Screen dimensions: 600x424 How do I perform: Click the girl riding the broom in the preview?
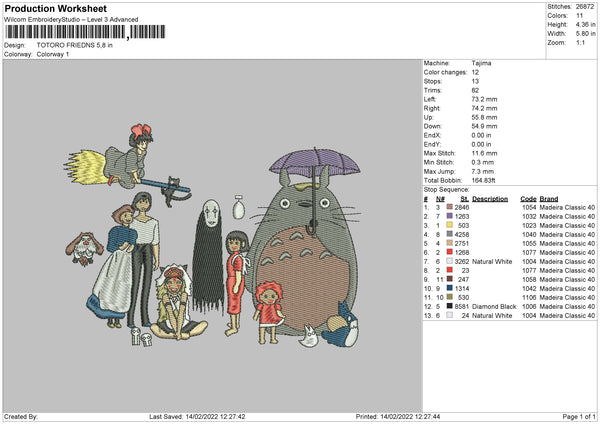(130, 157)
